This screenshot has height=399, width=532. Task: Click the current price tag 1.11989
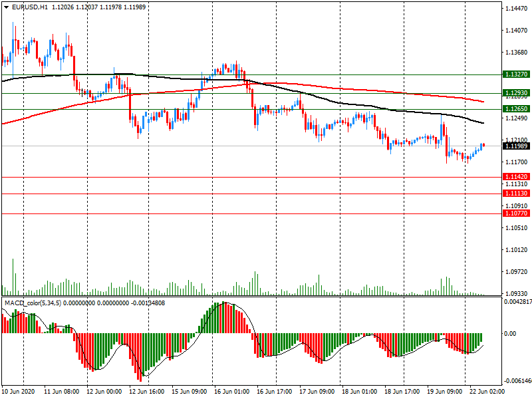pyautogui.click(x=516, y=146)
